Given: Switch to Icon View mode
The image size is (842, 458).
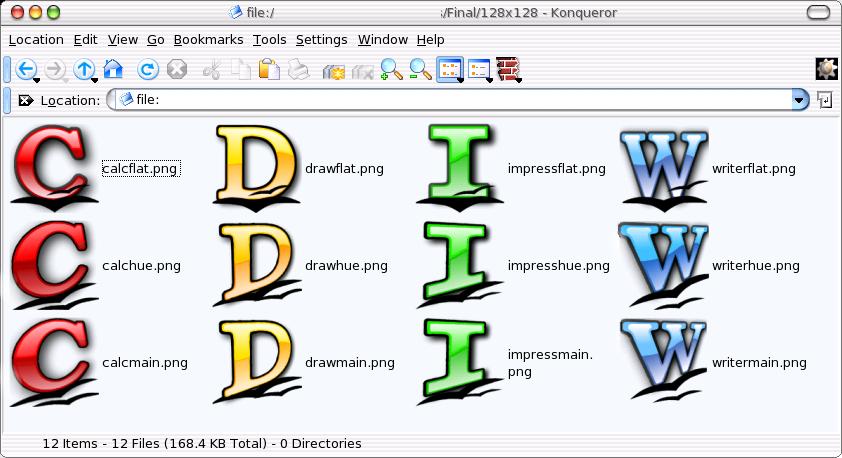Looking at the screenshot, I should point(449,69).
